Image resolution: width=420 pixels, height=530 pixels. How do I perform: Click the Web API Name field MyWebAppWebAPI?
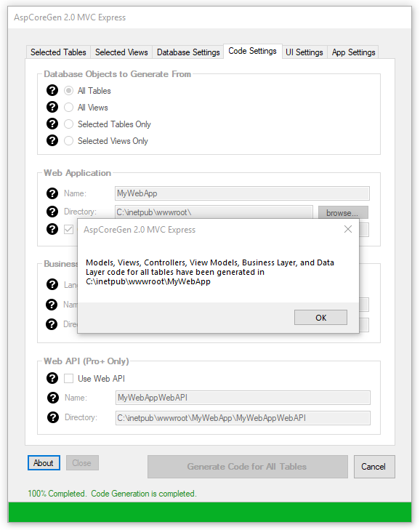point(243,398)
